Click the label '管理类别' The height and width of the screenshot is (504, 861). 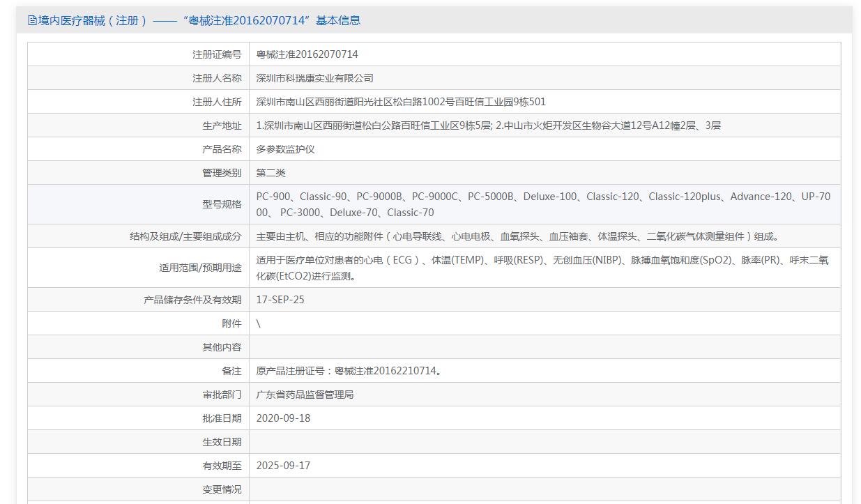pos(222,173)
